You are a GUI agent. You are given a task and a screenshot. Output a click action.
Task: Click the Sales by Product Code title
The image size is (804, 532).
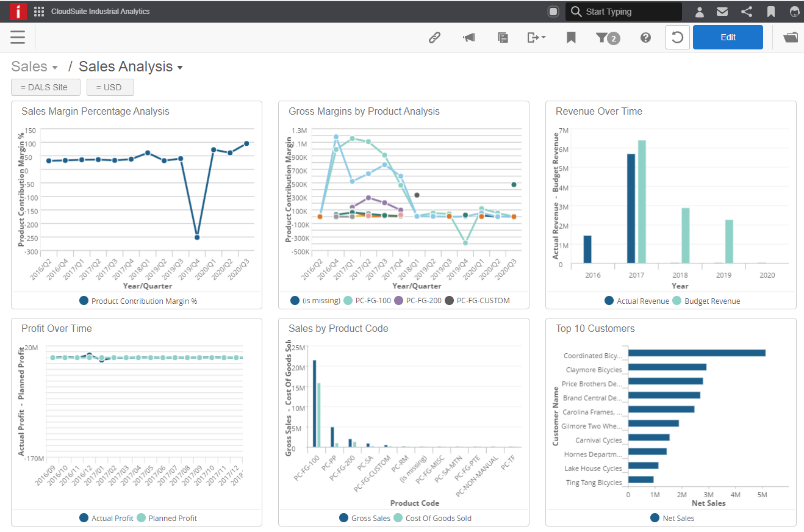point(339,328)
